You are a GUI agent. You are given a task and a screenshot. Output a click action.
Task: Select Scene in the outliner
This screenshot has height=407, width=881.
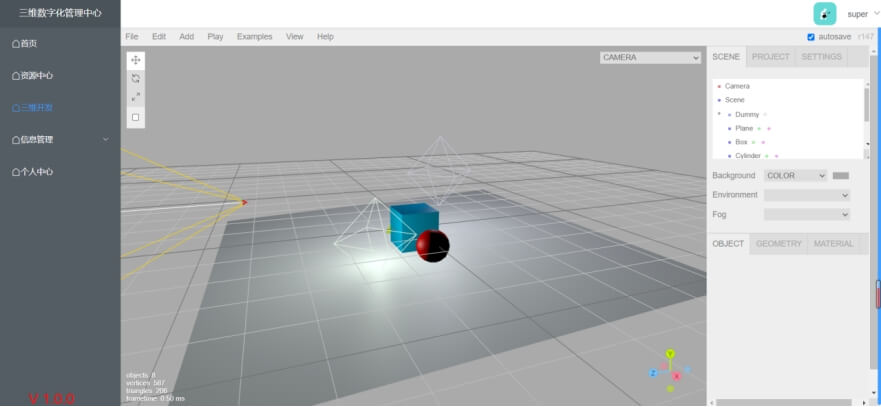coord(734,100)
